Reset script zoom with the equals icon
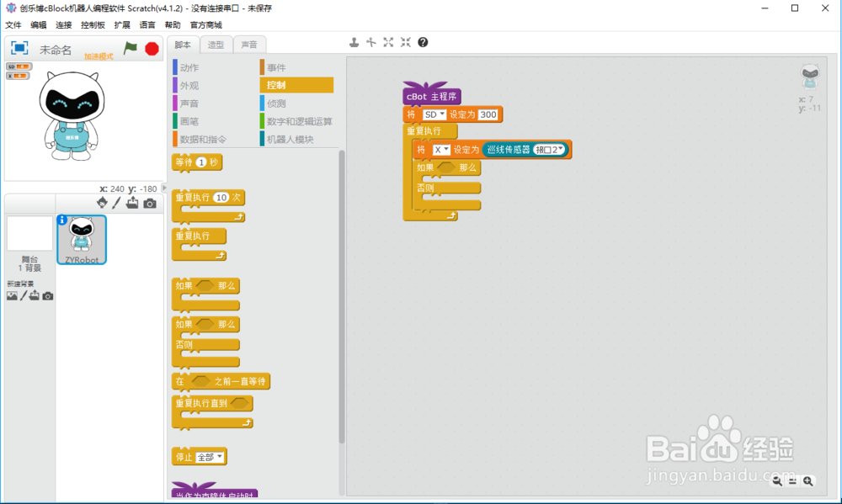This screenshot has width=842, height=504. tap(792, 481)
